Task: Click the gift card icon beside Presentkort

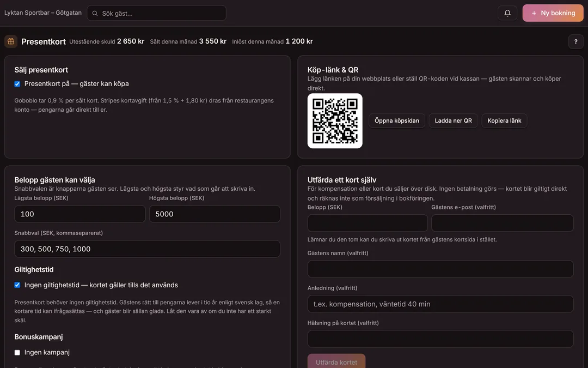Action: pyautogui.click(x=11, y=41)
